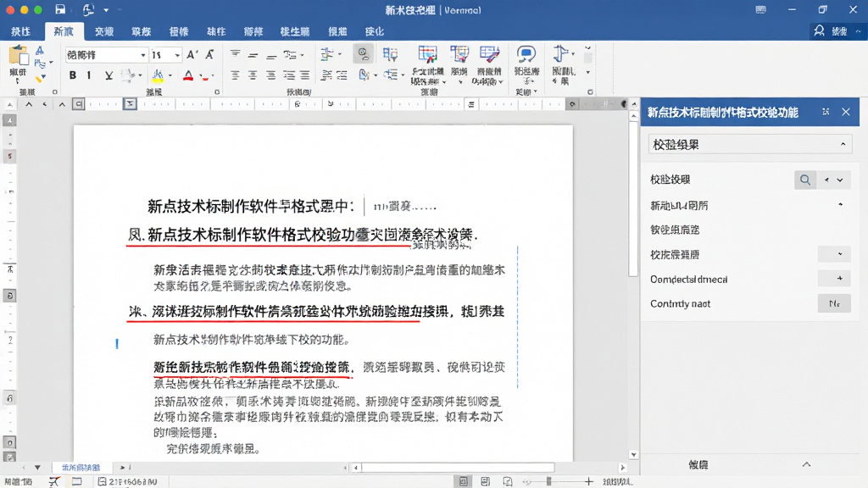Click the paint bucket shading icon

point(364,75)
